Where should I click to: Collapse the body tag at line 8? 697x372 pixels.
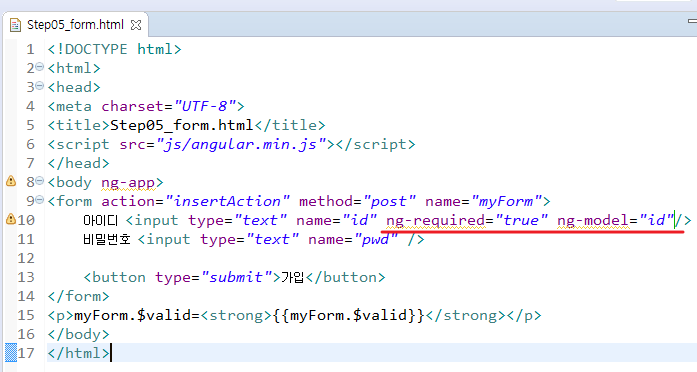pos(40,181)
